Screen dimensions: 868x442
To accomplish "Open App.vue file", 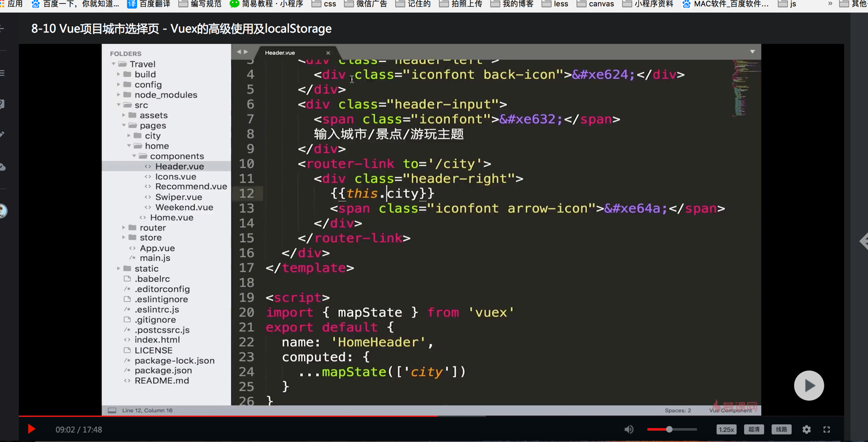I will (157, 248).
